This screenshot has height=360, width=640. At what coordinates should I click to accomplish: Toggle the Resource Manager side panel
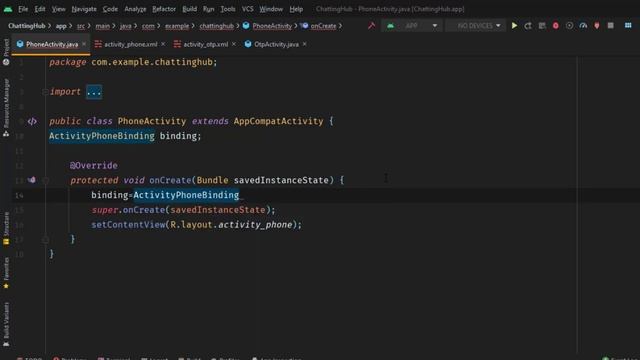pos(6,108)
